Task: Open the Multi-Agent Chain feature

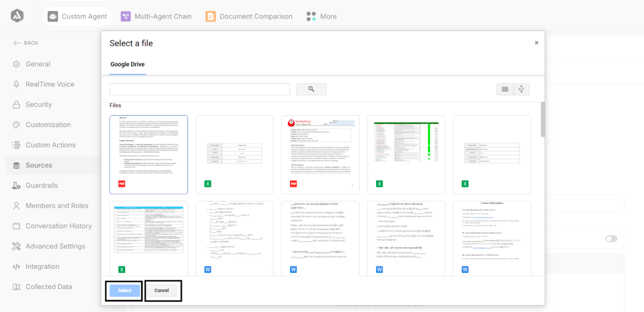Action: (156, 16)
